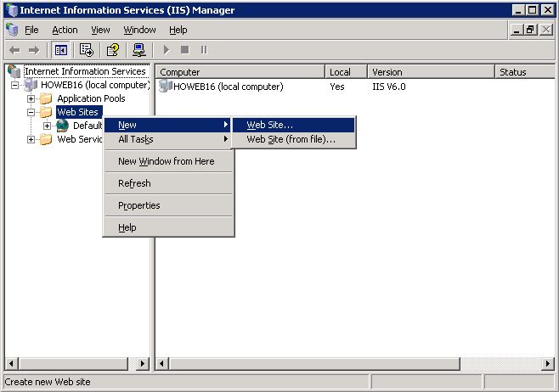
Task: Expand the Application Pools node
Action: tap(31, 98)
